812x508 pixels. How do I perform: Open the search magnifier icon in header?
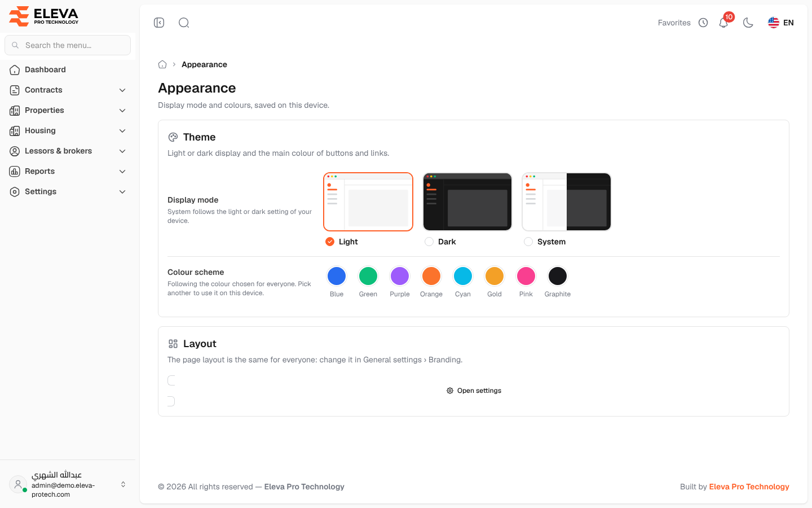click(x=184, y=23)
